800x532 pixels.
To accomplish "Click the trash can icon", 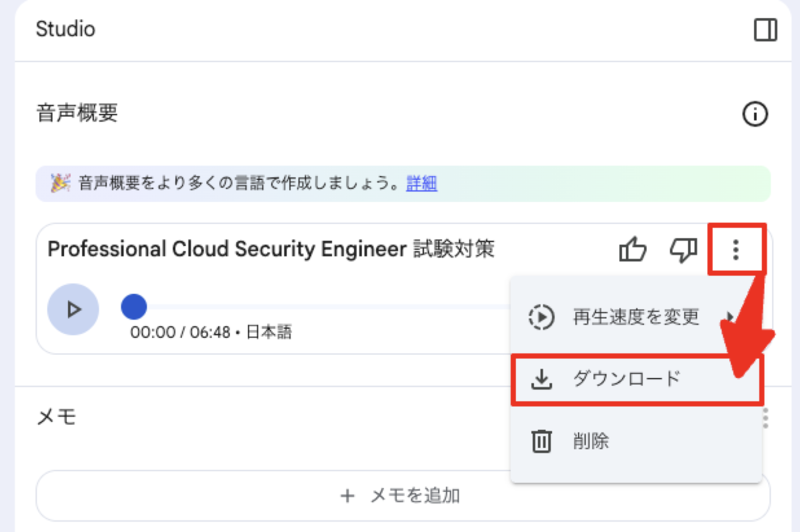I will click(541, 441).
